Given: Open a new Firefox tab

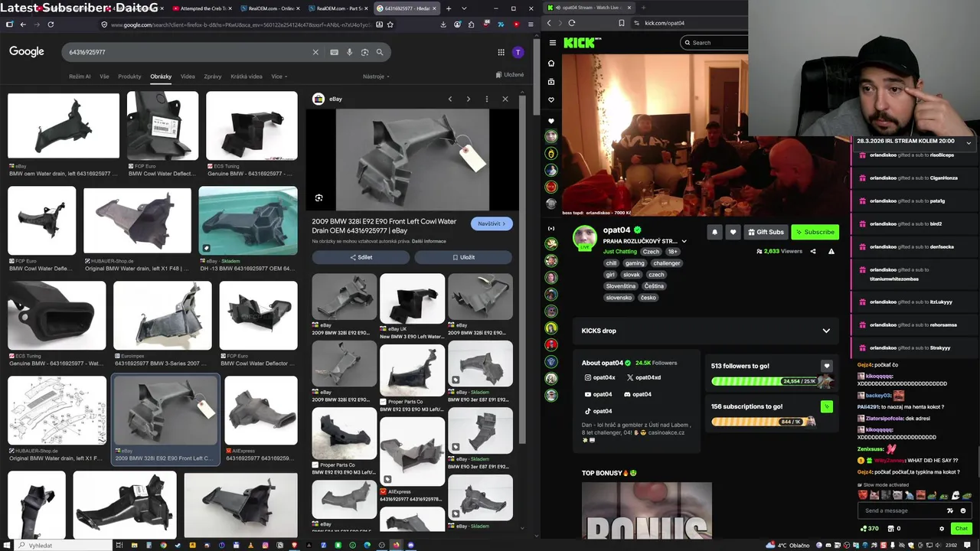Looking at the screenshot, I should pos(449,8).
